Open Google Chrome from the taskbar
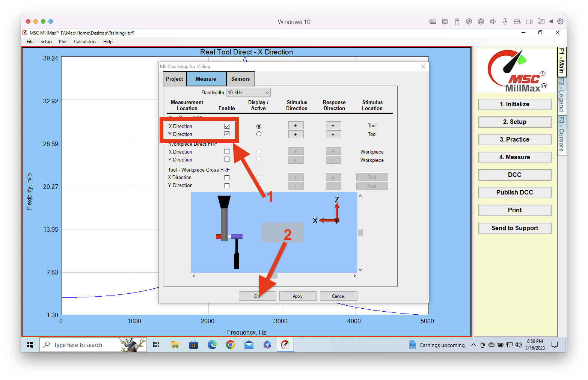The height and width of the screenshot is (380, 588). point(230,345)
